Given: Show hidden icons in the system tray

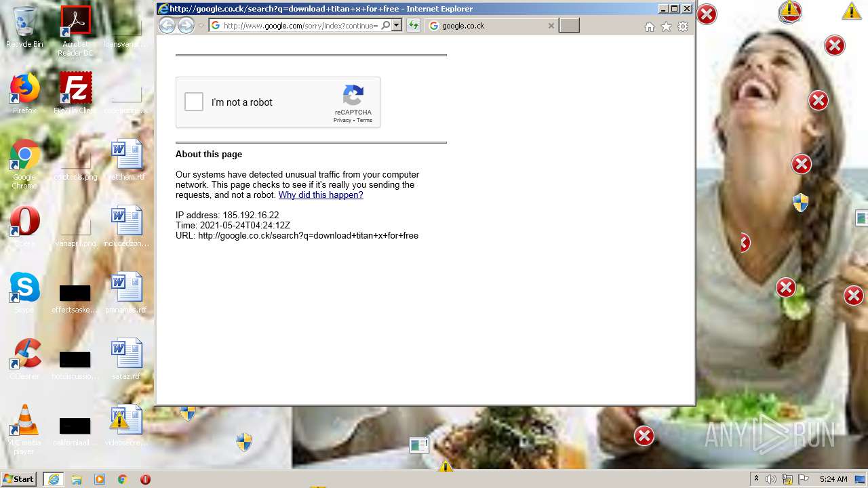Looking at the screenshot, I should [756, 479].
